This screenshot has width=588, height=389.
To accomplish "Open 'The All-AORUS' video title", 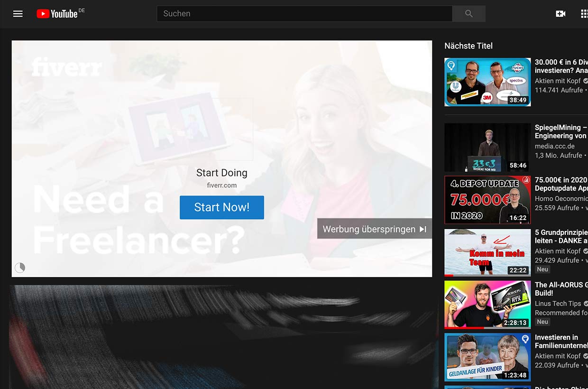I will [561, 289].
